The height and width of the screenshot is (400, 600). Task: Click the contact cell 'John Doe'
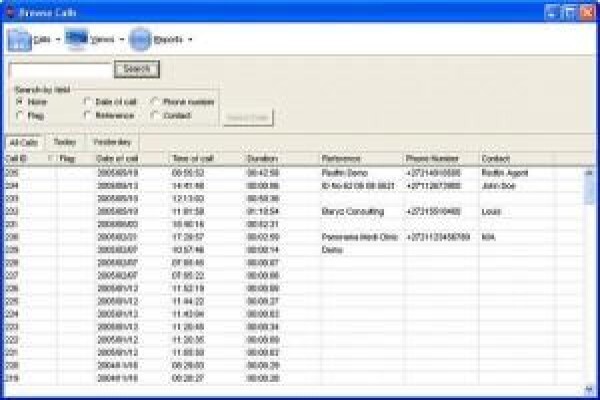coord(498,186)
